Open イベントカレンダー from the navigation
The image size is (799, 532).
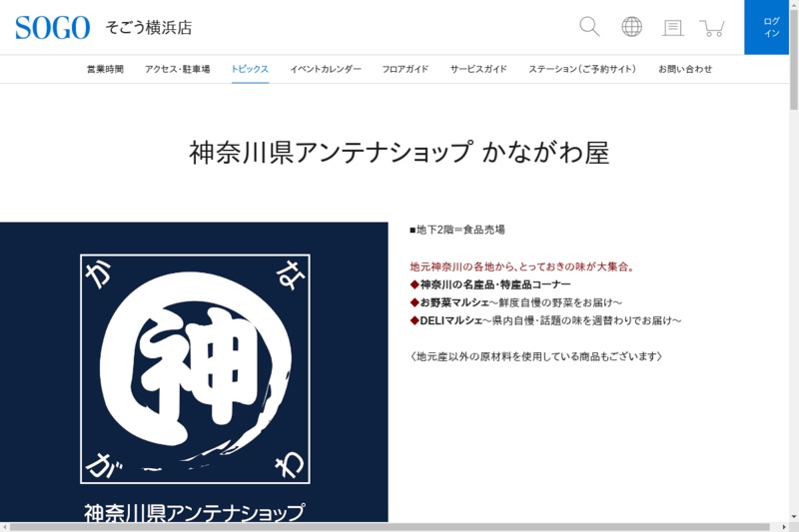pyautogui.click(x=326, y=69)
